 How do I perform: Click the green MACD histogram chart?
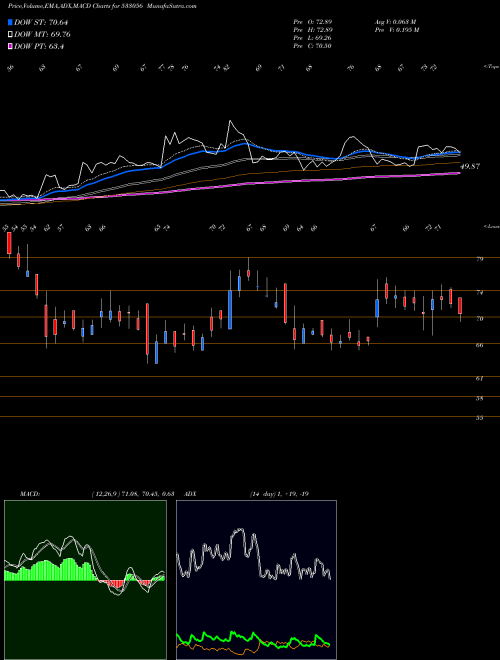85,580
